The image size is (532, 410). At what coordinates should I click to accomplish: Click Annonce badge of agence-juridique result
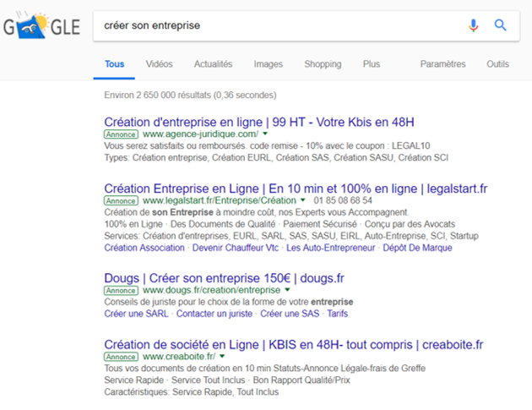tap(121, 134)
